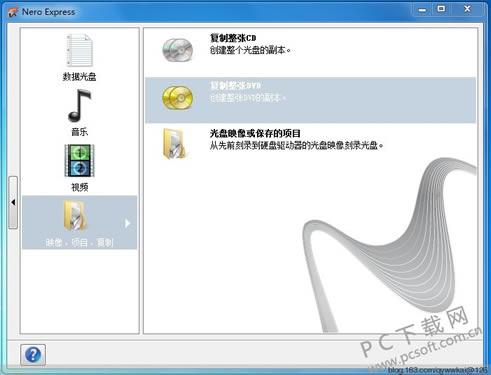Screen dimensions: 491x375
Task: Select the 数据光盘 data disc icon
Action: (79, 51)
